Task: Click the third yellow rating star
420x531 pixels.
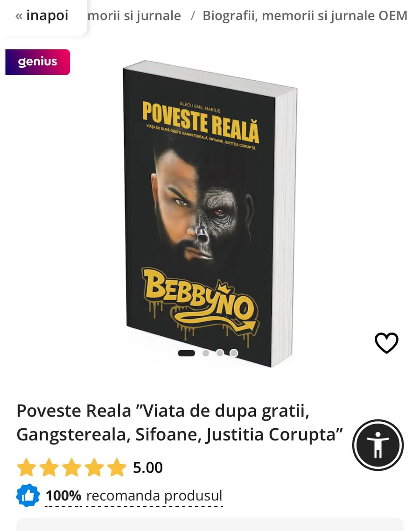Action: point(71,467)
